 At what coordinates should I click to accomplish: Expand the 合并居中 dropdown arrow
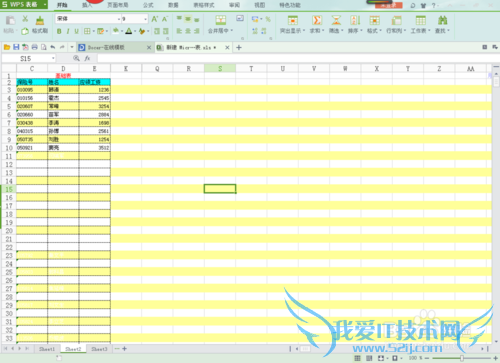pyautogui.click(x=231, y=31)
